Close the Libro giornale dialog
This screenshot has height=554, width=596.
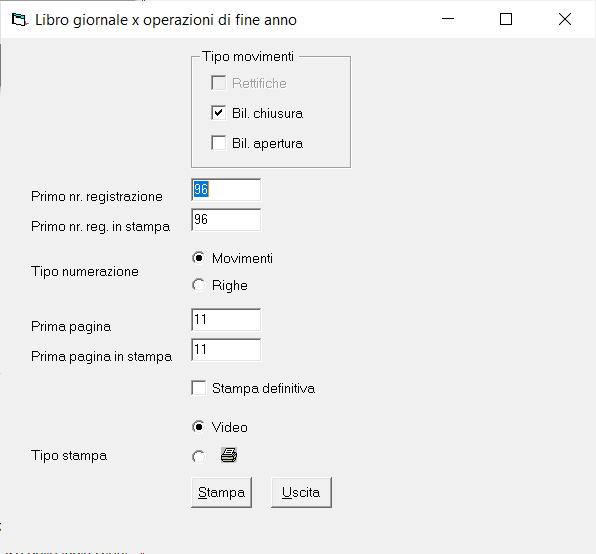coord(565,19)
